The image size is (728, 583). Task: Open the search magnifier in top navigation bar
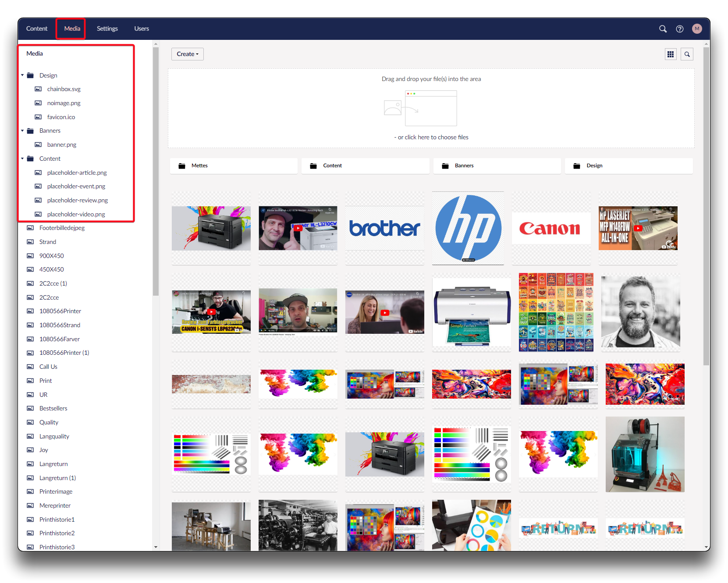[663, 29]
